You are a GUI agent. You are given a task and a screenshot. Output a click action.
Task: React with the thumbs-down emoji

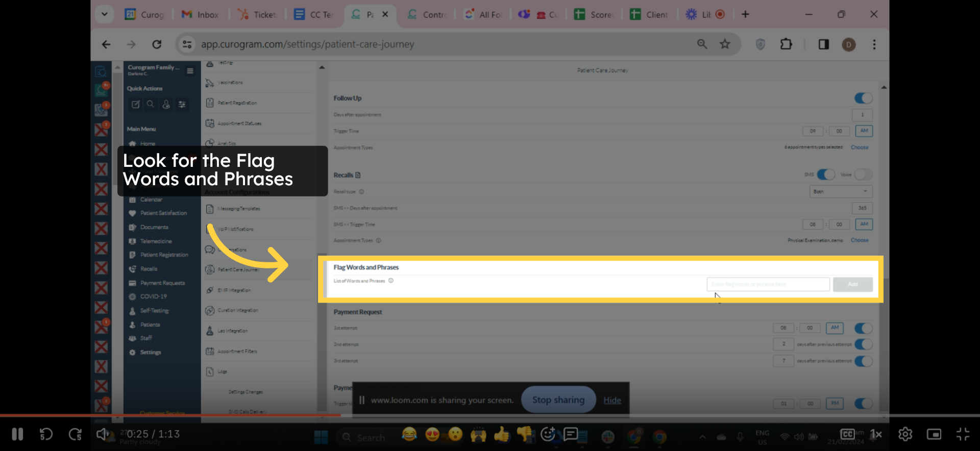(525, 434)
